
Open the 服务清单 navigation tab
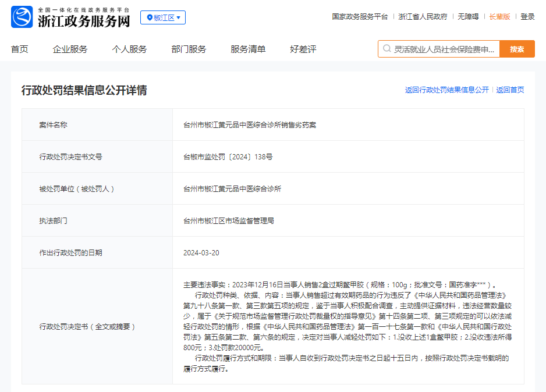248,49
